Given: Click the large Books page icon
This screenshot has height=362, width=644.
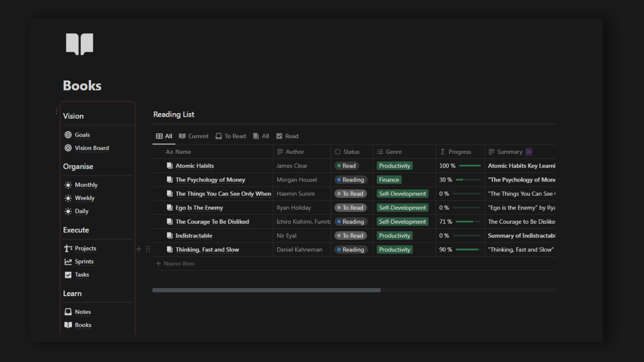Looking at the screenshot, I should coord(79,44).
